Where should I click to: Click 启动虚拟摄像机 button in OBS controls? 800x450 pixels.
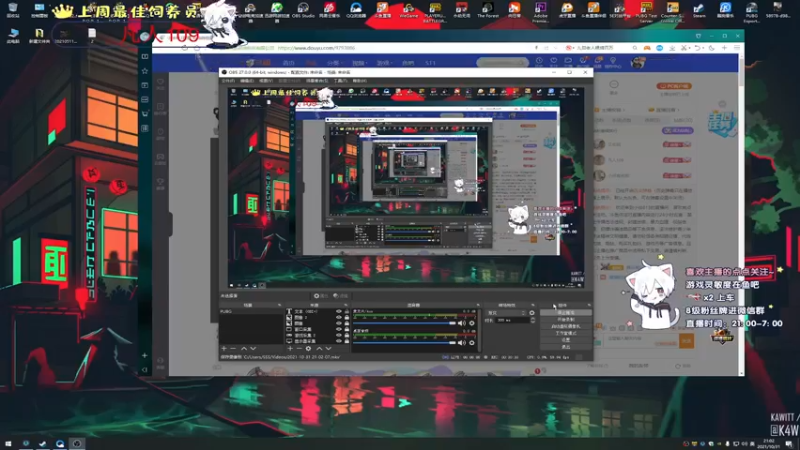pos(566,326)
